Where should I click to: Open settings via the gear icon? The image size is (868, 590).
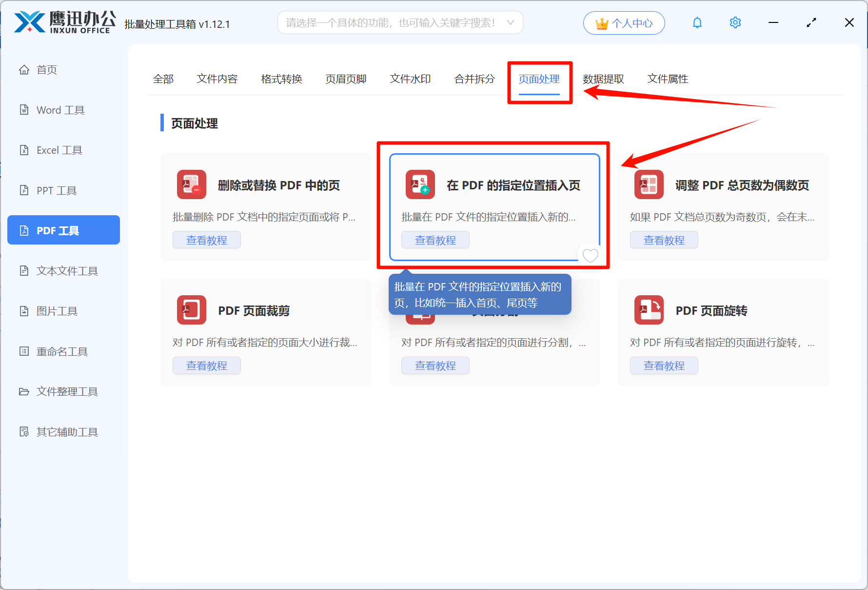(735, 22)
